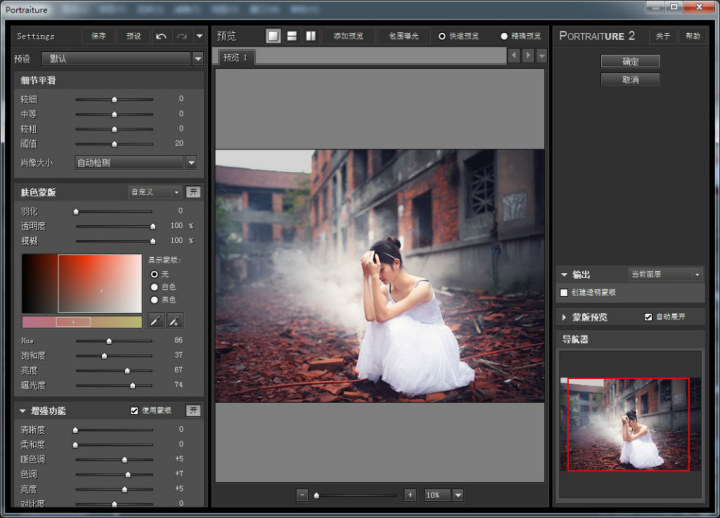Enable the 创建透明蒙板 checkbox

564,293
